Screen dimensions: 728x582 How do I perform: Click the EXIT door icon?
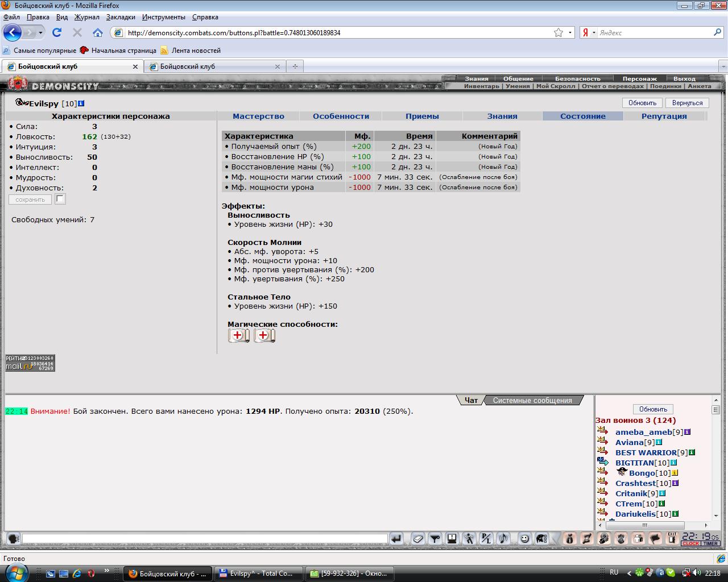click(x=673, y=538)
